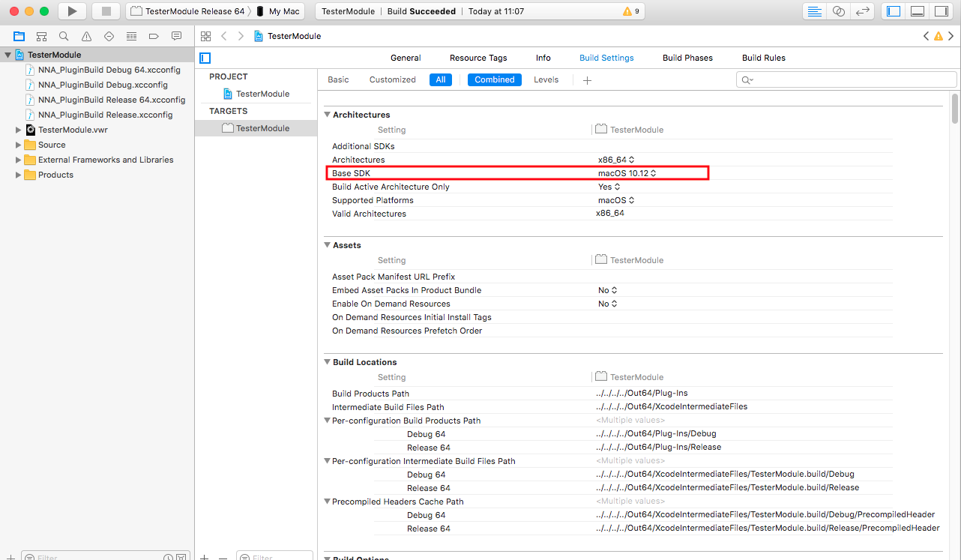This screenshot has height=560, width=961.
Task: Open the related items grid menu
Action: (x=205, y=36)
